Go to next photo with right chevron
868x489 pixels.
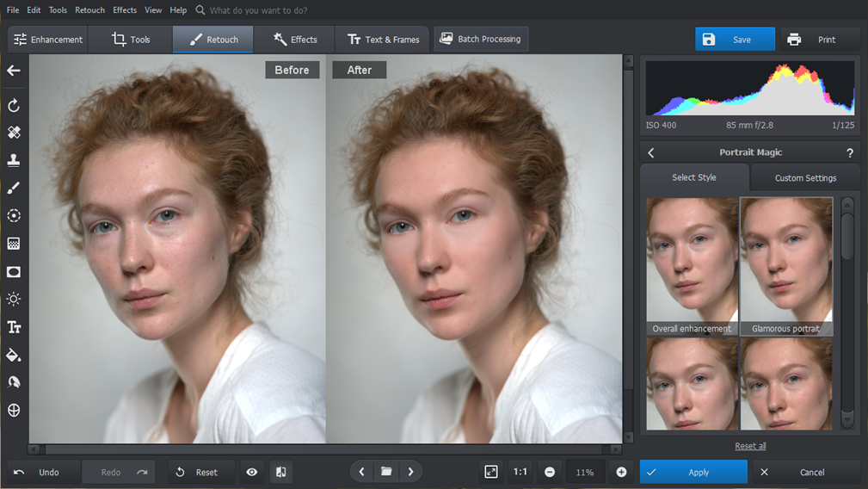click(411, 472)
